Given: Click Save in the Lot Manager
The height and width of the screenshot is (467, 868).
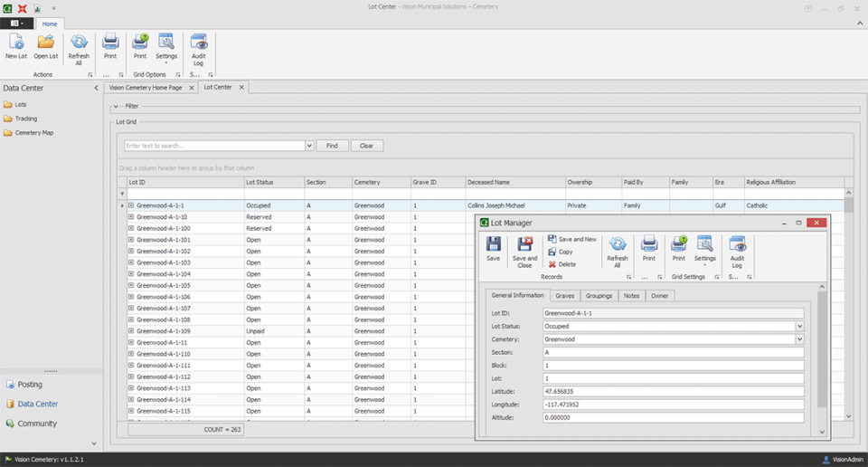Looking at the screenshot, I should coord(494,249).
